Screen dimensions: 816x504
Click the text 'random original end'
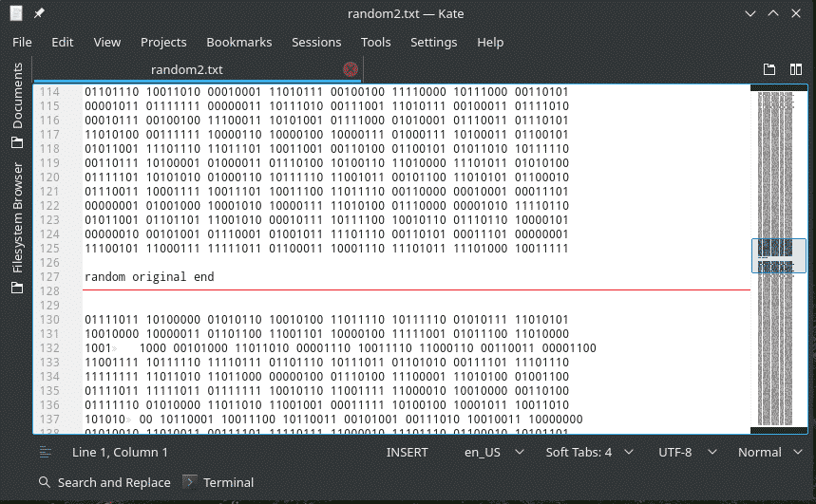point(149,277)
